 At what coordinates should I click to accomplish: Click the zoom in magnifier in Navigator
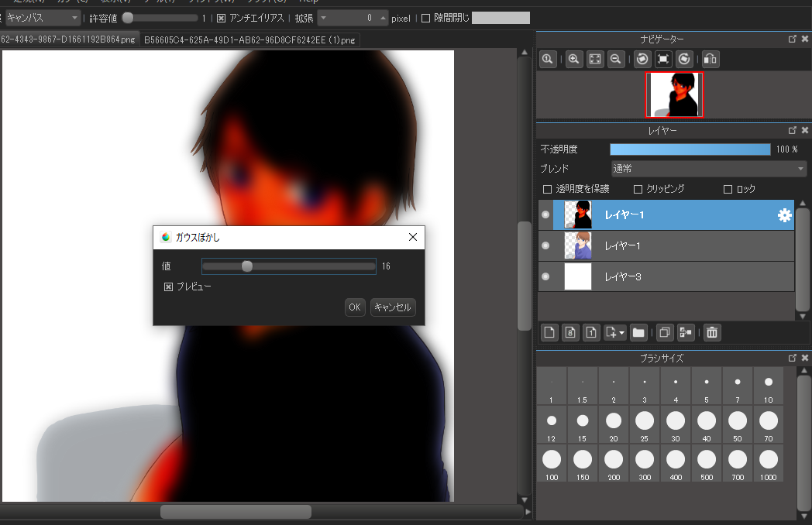pyautogui.click(x=574, y=59)
